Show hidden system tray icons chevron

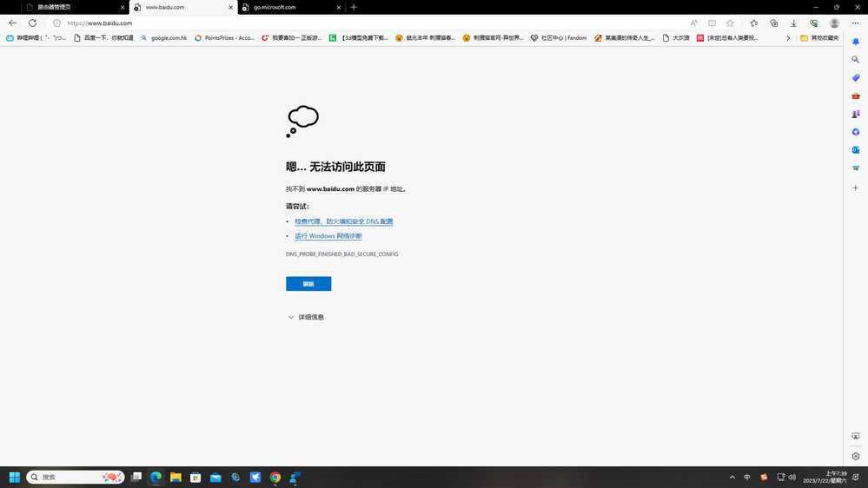(732, 477)
